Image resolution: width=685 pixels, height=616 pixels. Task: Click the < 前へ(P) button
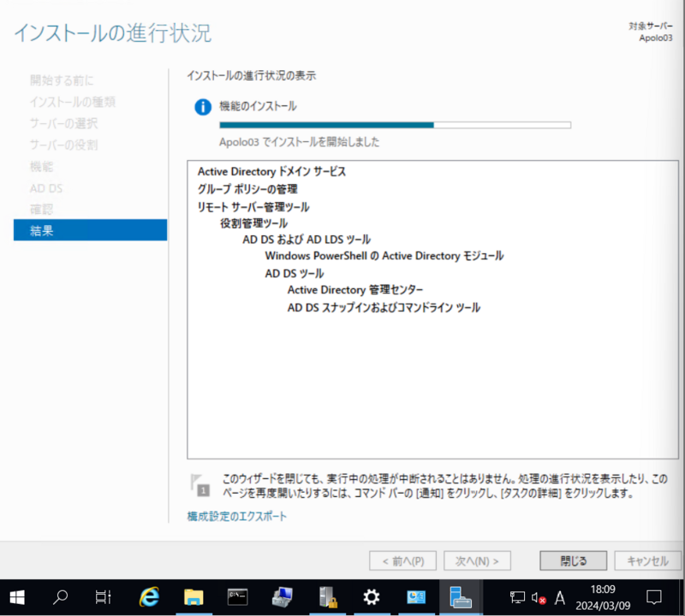coord(402,560)
